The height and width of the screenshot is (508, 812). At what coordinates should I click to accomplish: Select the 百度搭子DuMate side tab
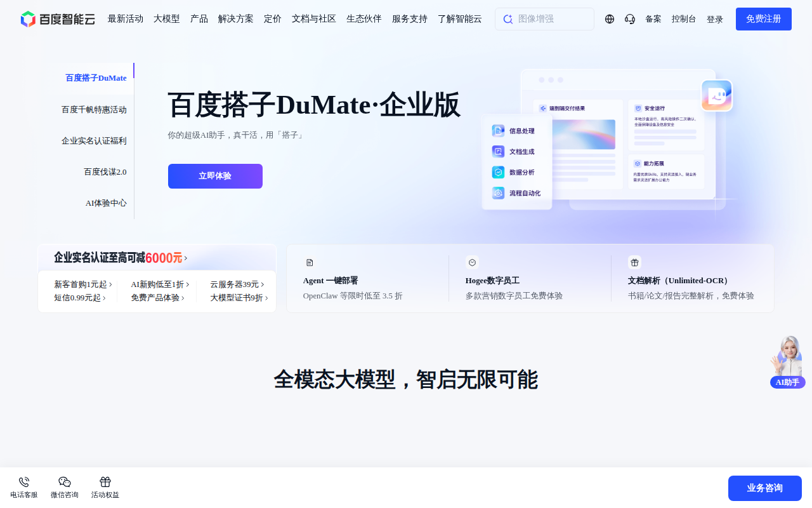96,78
